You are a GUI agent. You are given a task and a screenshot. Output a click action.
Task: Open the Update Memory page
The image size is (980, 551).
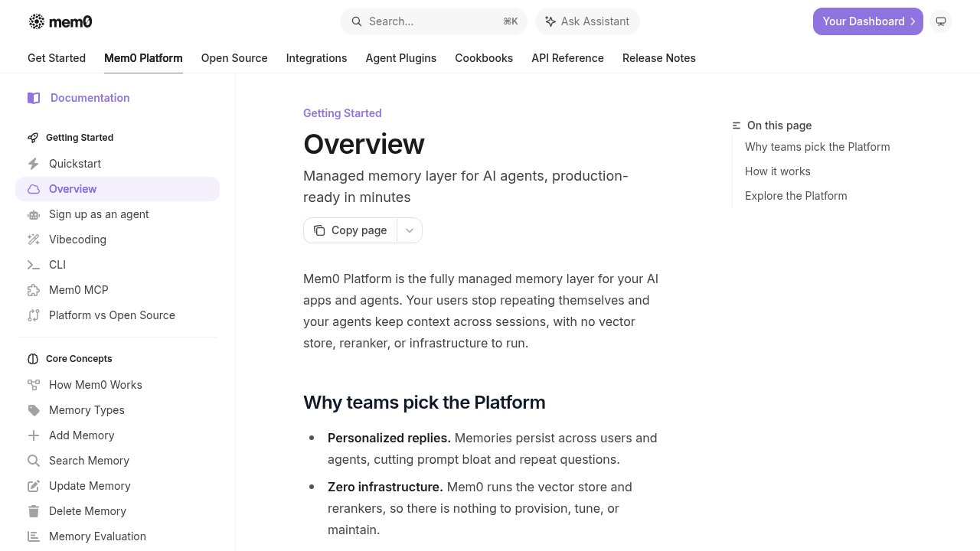[x=117, y=486]
